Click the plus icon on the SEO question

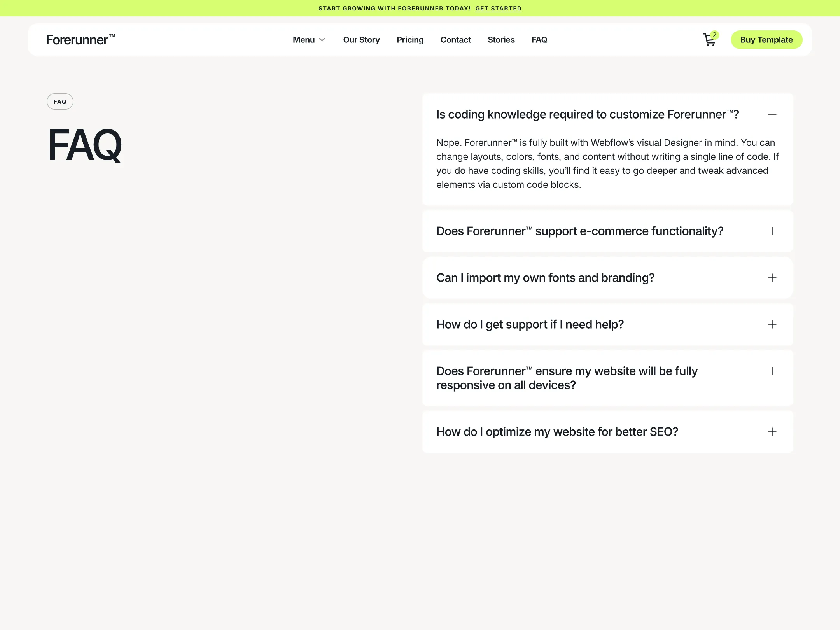[772, 432]
